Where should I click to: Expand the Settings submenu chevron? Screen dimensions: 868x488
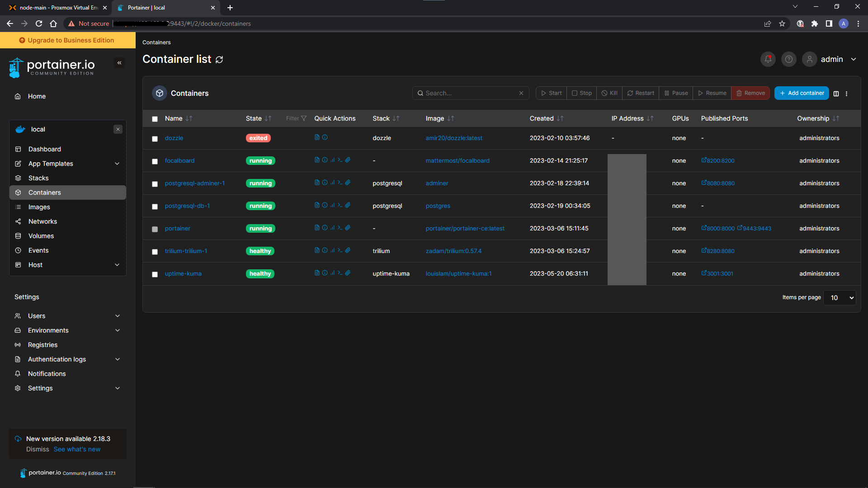[118, 388]
